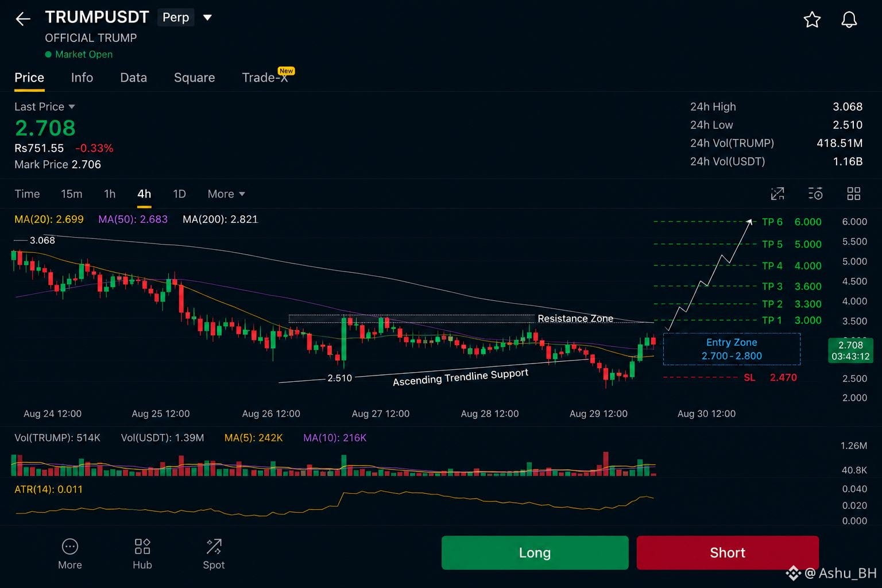The height and width of the screenshot is (588, 882).
Task: Click the Perp contract badge
Action: [176, 17]
